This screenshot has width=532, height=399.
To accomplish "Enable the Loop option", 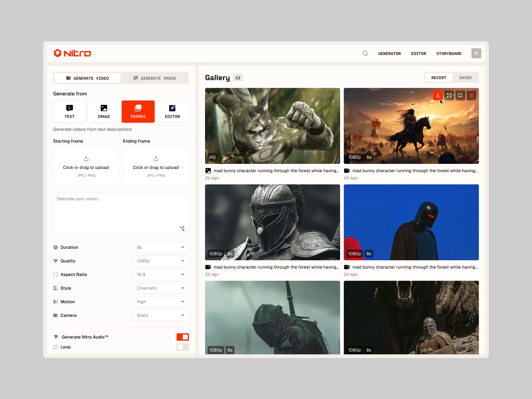I will click(x=183, y=347).
